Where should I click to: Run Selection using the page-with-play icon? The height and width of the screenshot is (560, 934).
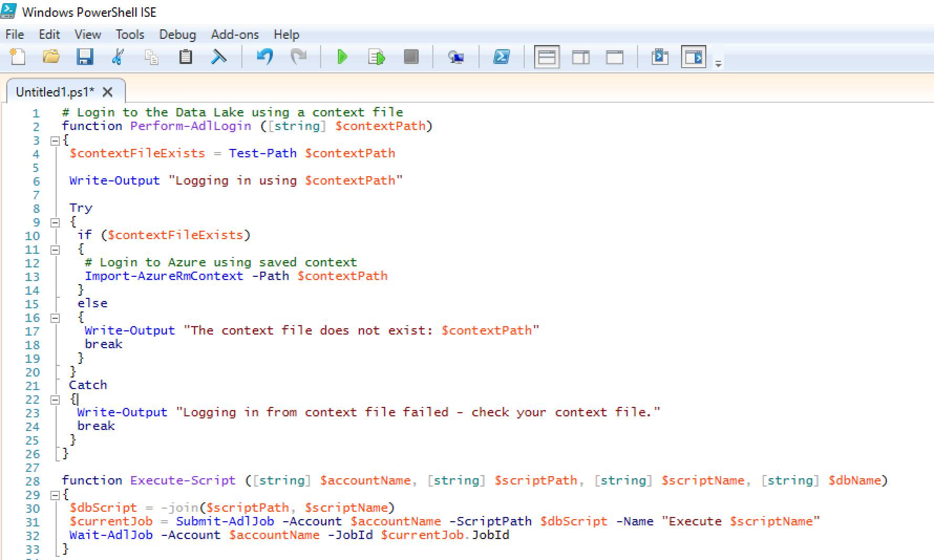coord(377,57)
